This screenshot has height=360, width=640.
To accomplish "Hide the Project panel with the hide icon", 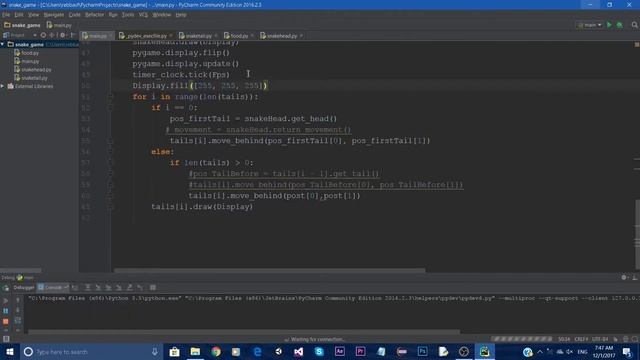I will click(73, 36).
